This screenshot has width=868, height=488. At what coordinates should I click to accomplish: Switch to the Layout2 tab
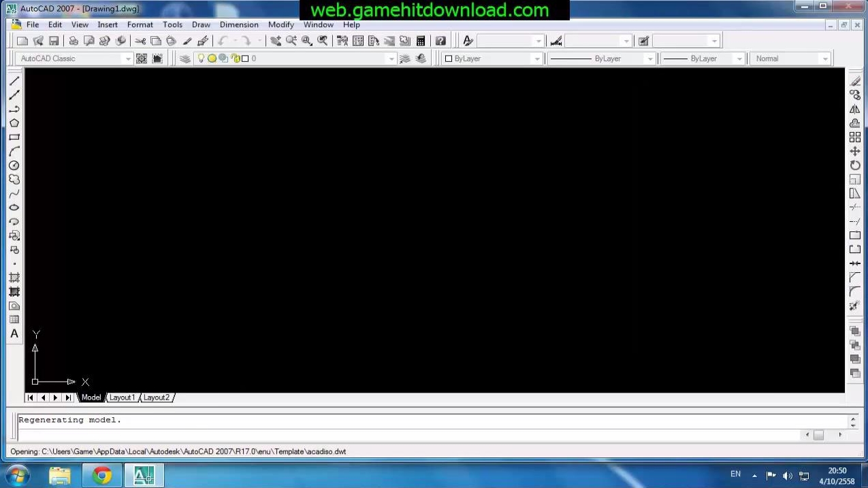tap(157, 397)
